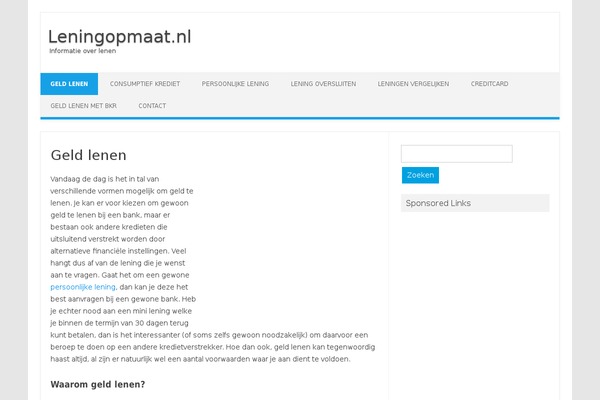Click the Leningopmaat.nl site title
The width and height of the screenshot is (600, 400).
(119, 37)
